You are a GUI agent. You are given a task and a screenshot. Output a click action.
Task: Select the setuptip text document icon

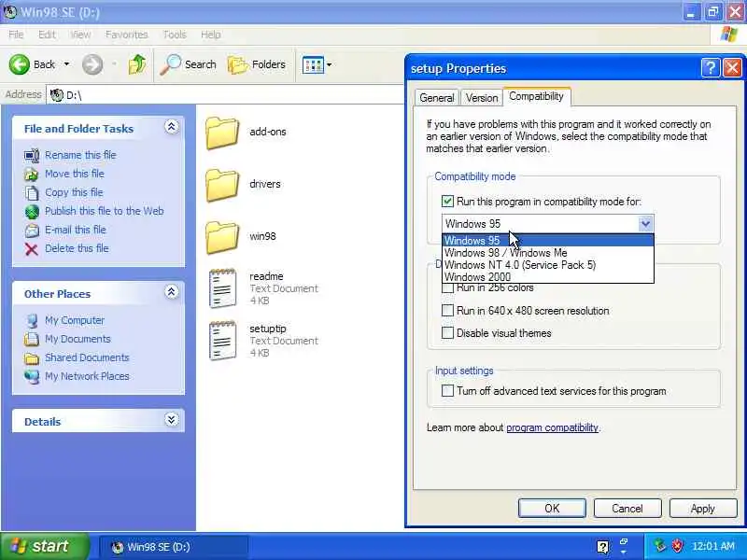222,341
